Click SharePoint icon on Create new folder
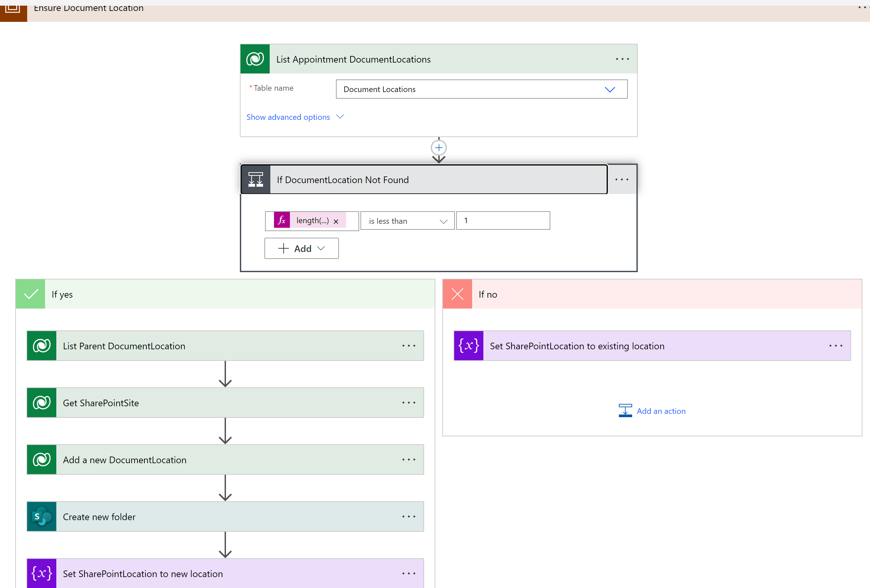 tap(41, 516)
